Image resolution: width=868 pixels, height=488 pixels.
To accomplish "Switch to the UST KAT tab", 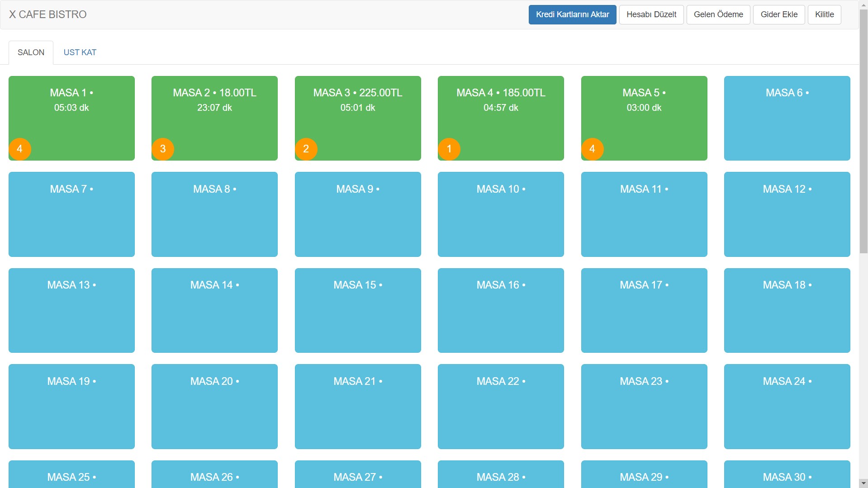I will (80, 52).
